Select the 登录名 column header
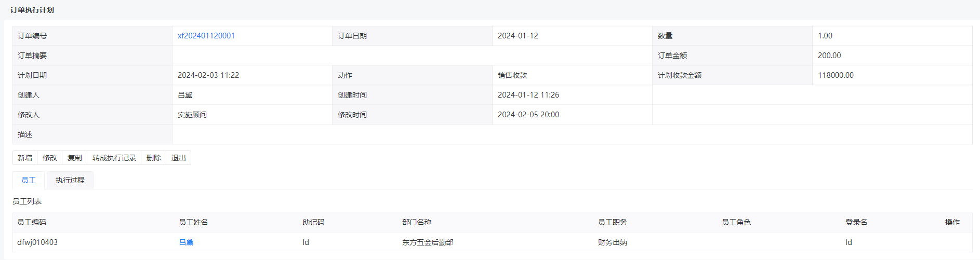Screen dimensions: 980x260 pyautogui.click(x=856, y=222)
